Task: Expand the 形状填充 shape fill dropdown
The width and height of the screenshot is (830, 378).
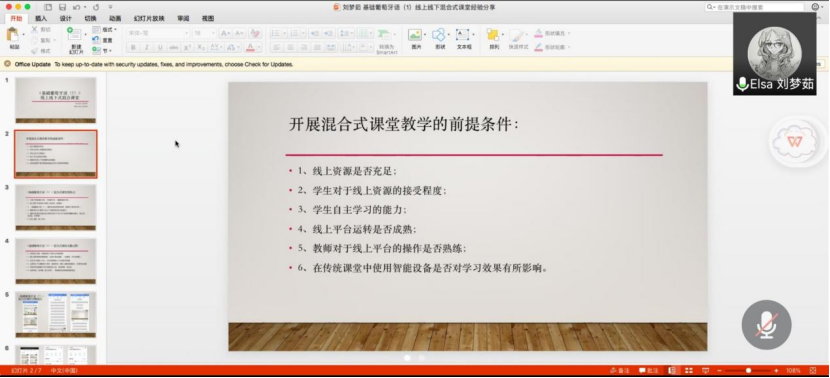Action: point(553,34)
